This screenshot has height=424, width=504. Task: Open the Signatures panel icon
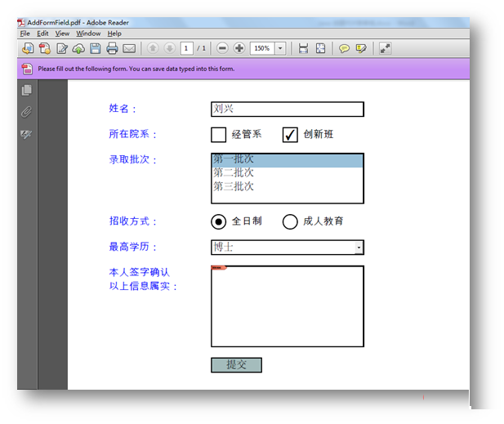(x=26, y=134)
